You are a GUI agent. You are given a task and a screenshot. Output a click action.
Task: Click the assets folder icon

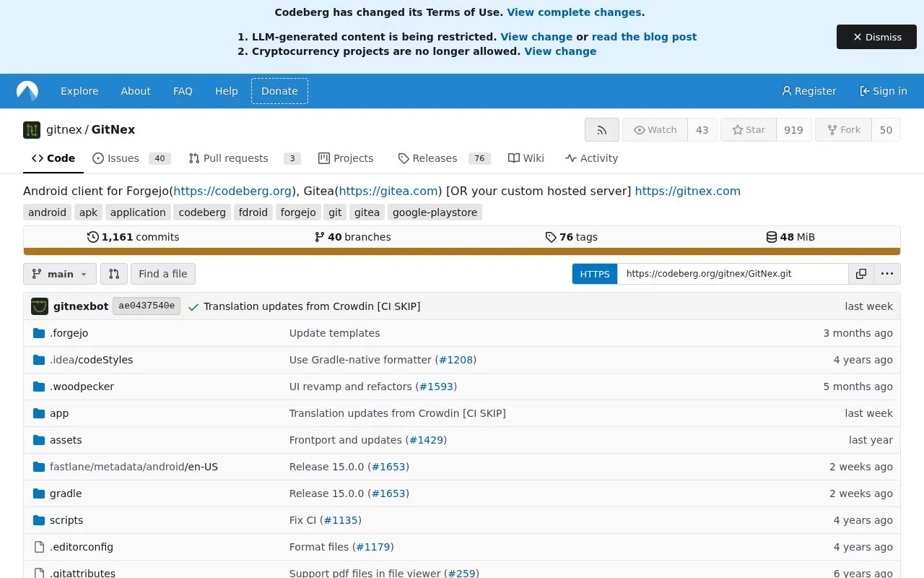pos(39,440)
